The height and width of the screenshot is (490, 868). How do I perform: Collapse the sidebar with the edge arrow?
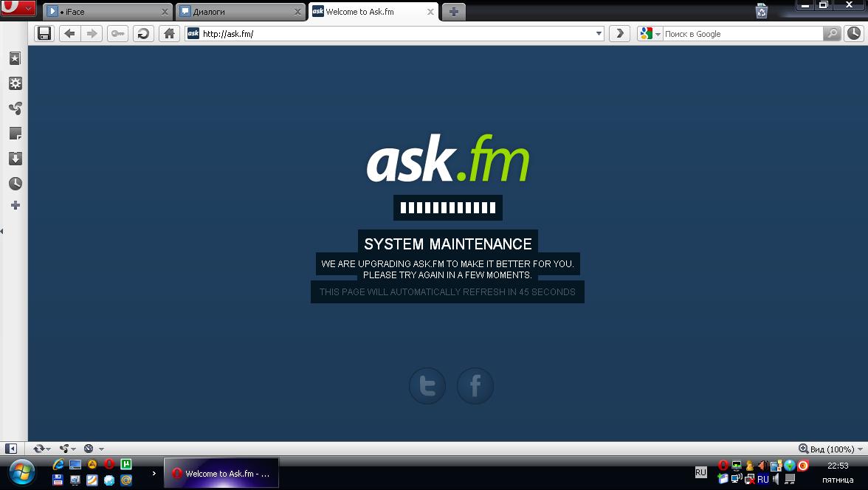[1, 231]
